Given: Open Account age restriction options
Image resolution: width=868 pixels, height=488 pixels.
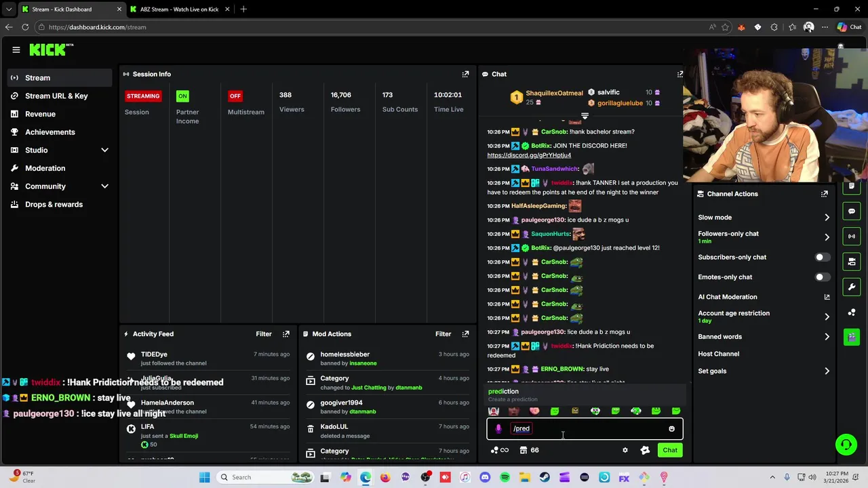Looking at the screenshot, I should click(x=764, y=317).
